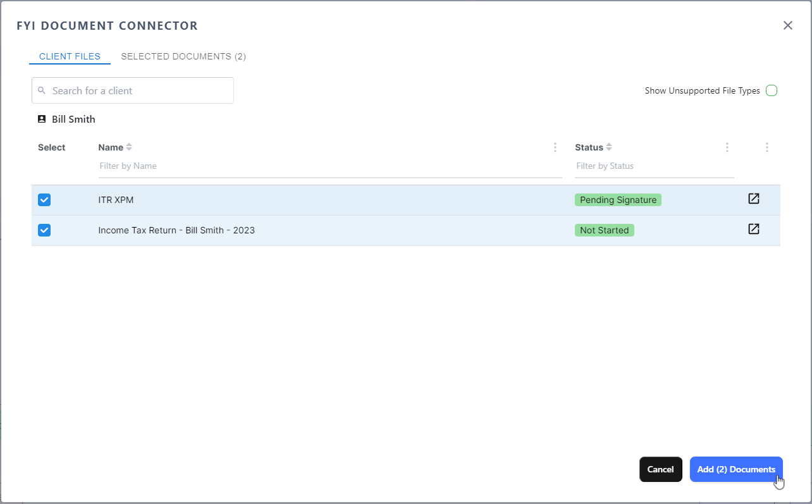Click the Filter by Name field
This screenshot has height=504, width=812.
[x=329, y=166]
